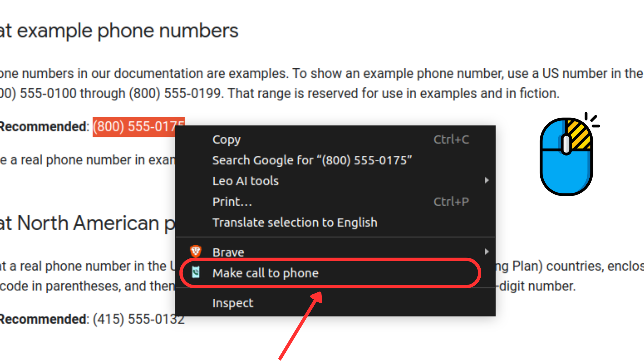Open the Leo AI tools entry
The height and width of the screenshot is (362, 644).
(x=246, y=181)
